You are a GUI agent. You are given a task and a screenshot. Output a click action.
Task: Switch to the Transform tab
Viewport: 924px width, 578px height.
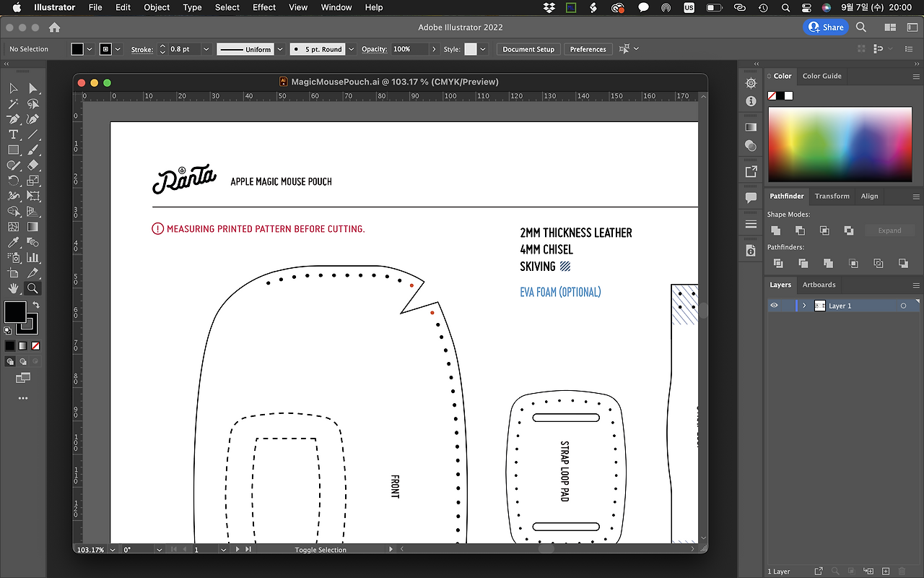[x=832, y=196]
